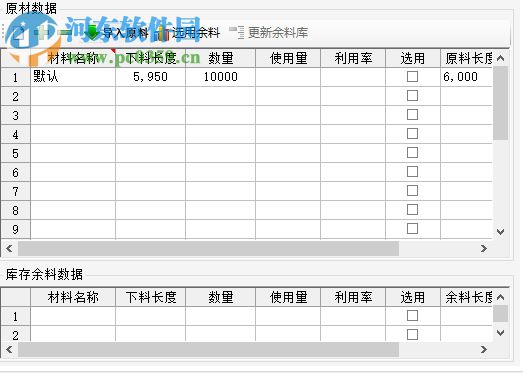Viewport: 523px width, 373px height.
Task: Click 下料长度 header in 库存余料 table
Action: [x=150, y=297]
